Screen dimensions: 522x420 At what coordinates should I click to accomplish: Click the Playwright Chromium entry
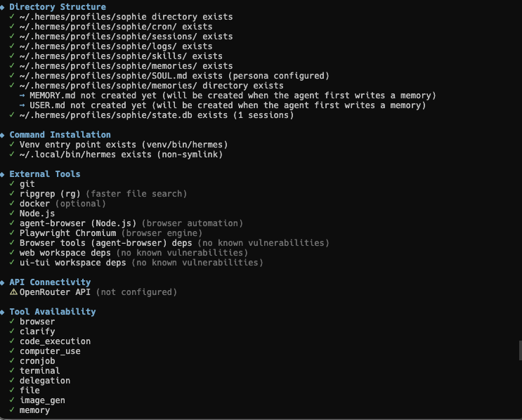point(68,233)
